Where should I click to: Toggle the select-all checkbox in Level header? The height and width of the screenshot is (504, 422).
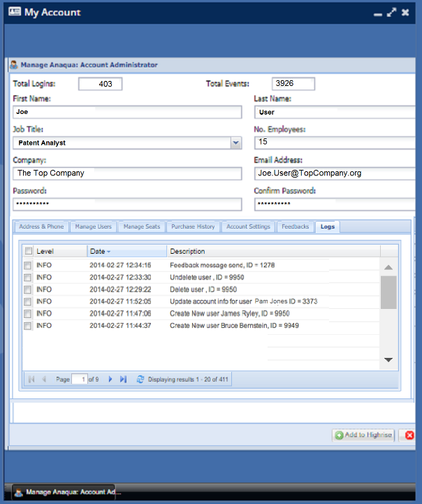(29, 251)
